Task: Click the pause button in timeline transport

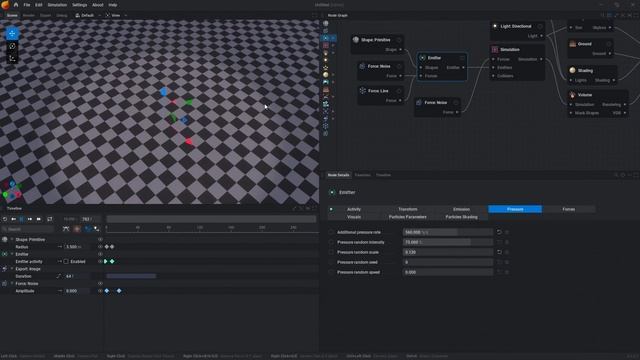Action: pos(22,219)
